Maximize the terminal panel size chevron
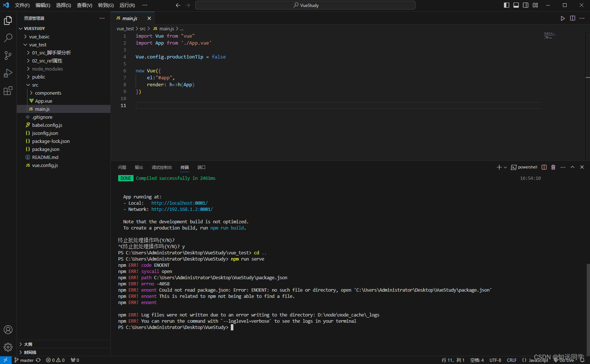The image size is (590, 364). pos(572,167)
